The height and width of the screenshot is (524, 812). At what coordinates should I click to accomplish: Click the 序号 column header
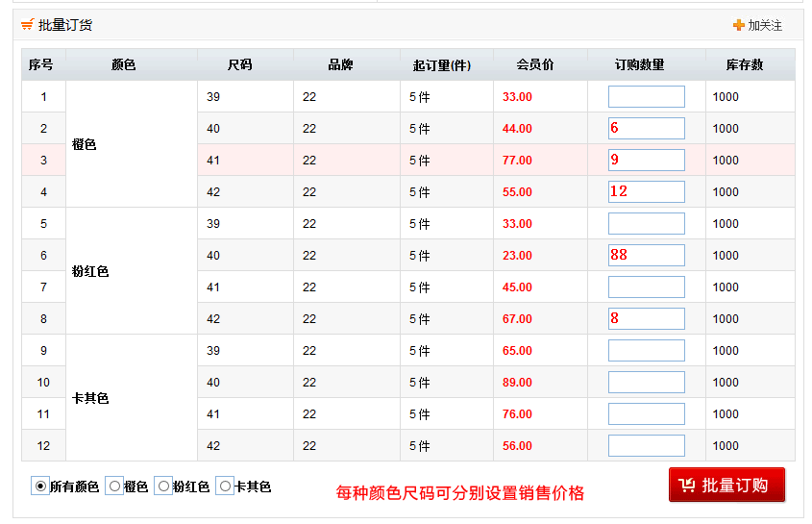pyautogui.click(x=41, y=64)
